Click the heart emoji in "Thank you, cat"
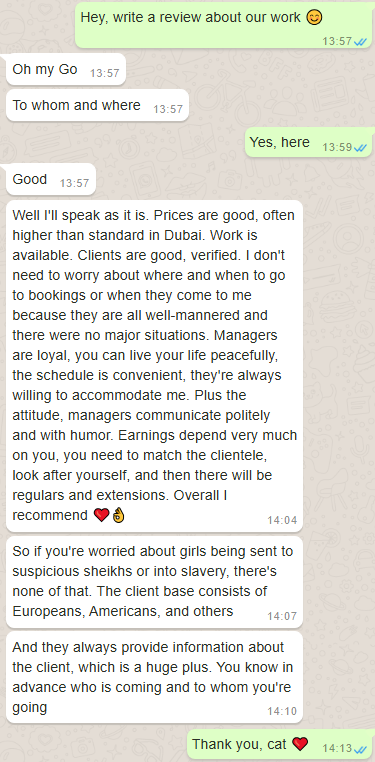Viewport: 375px width, 762px height. 300,744
